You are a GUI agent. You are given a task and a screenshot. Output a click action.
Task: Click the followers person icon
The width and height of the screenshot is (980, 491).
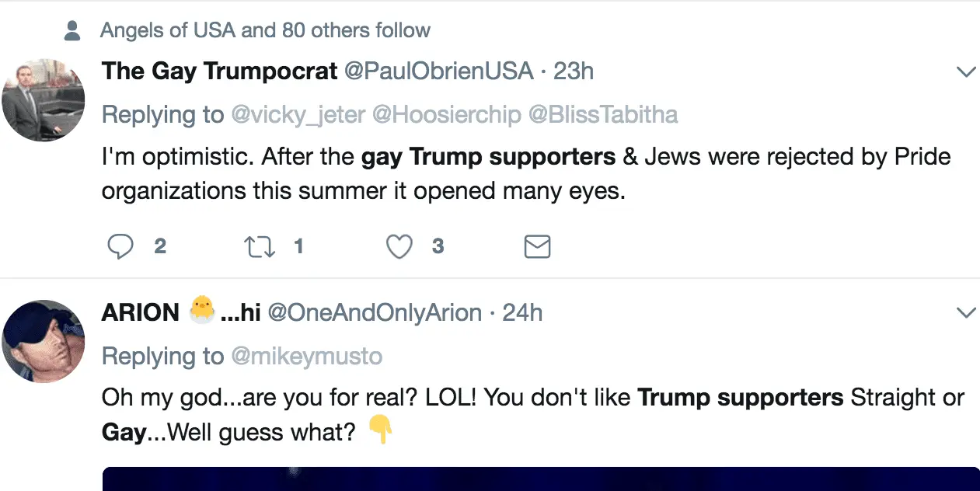point(73,31)
